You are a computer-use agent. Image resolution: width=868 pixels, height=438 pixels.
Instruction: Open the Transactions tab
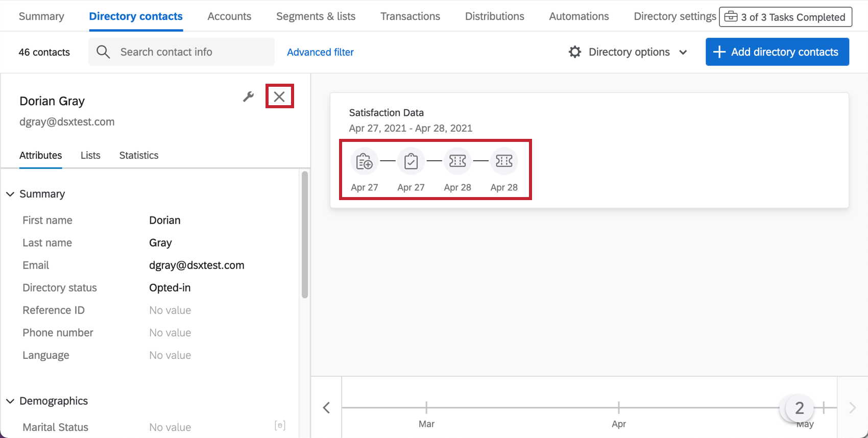tap(410, 16)
